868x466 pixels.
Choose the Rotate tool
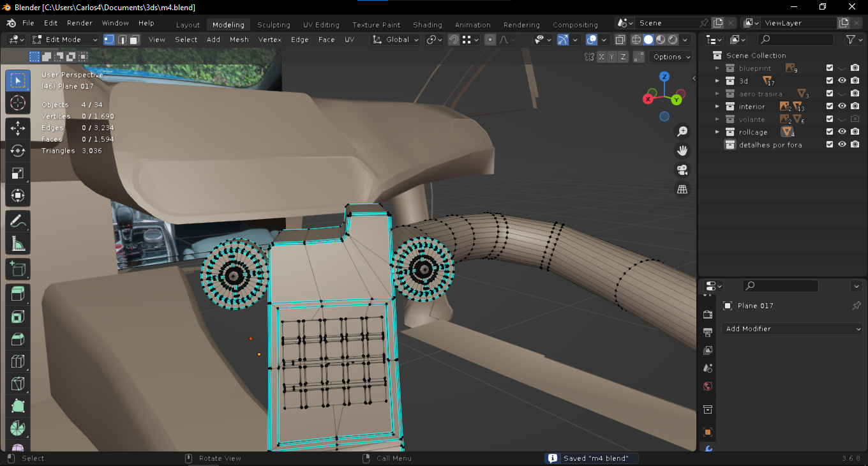pyautogui.click(x=18, y=151)
